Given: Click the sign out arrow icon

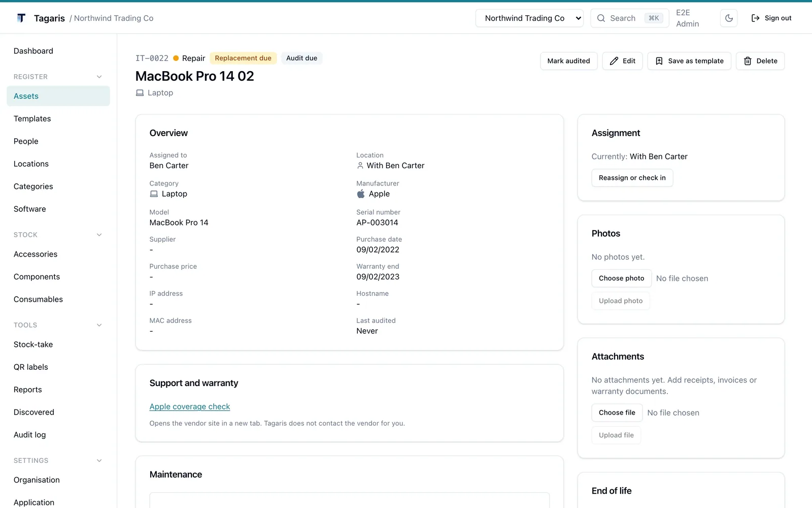Looking at the screenshot, I should (755, 18).
